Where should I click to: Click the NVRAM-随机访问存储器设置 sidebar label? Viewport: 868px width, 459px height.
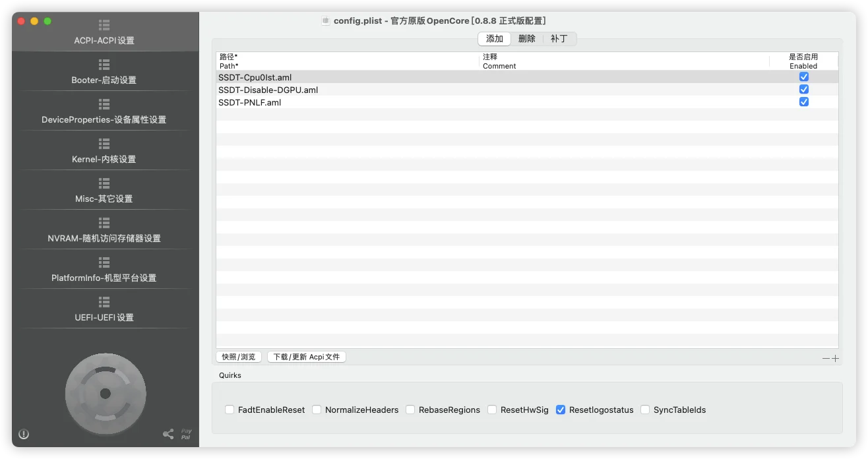(x=104, y=238)
